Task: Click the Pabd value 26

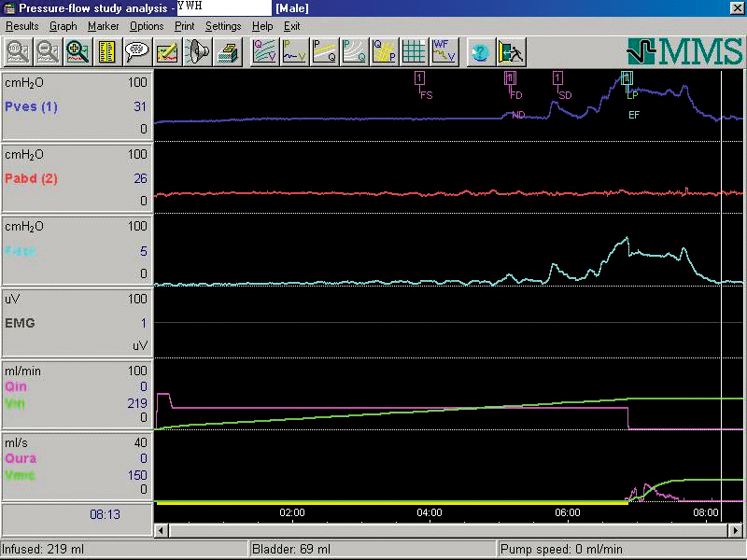Action: pyautogui.click(x=140, y=179)
